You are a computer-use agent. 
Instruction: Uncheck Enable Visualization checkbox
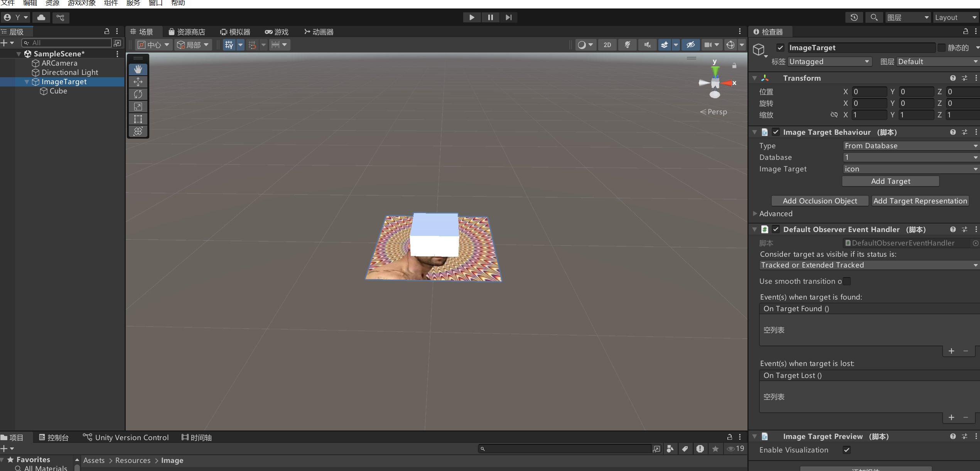[847, 450]
